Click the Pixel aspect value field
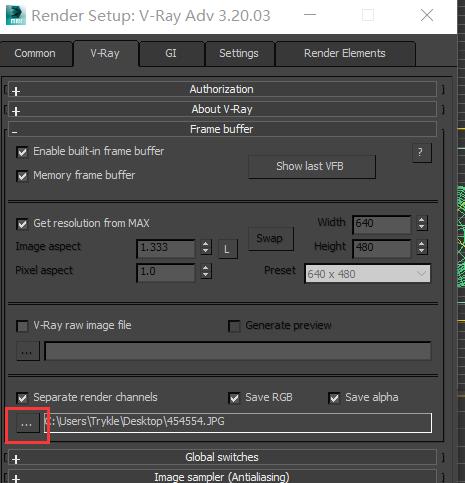Image resolution: width=465 pixels, height=483 pixels. click(166, 272)
